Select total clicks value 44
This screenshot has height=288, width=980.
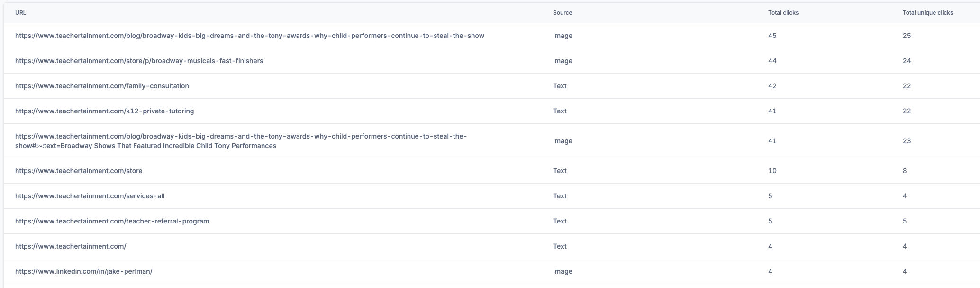[772, 61]
